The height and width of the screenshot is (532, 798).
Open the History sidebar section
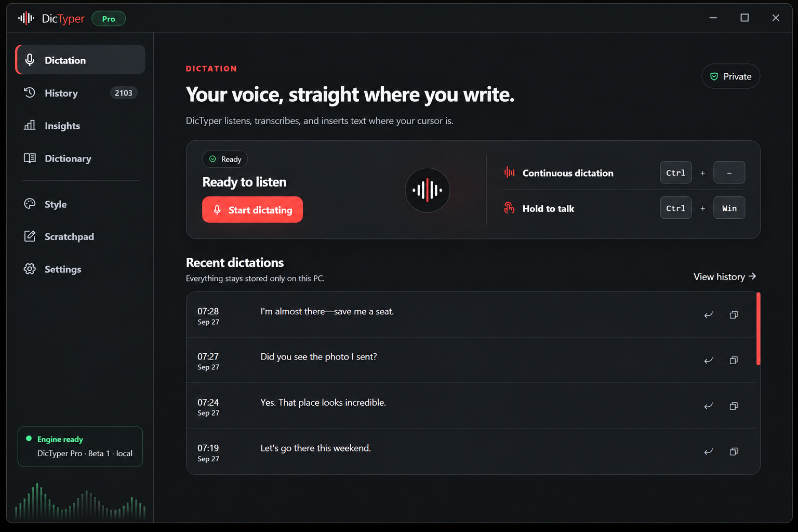click(x=80, y=93)
